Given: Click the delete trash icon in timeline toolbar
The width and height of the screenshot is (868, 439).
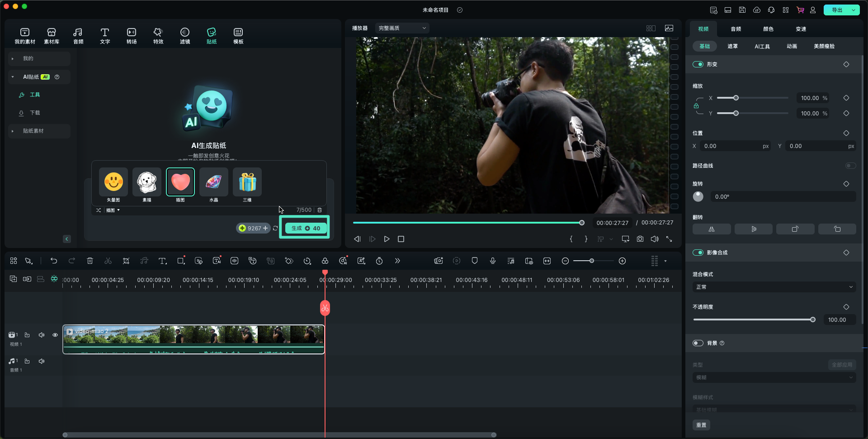Looking at the screenshot, I should 90,261.
